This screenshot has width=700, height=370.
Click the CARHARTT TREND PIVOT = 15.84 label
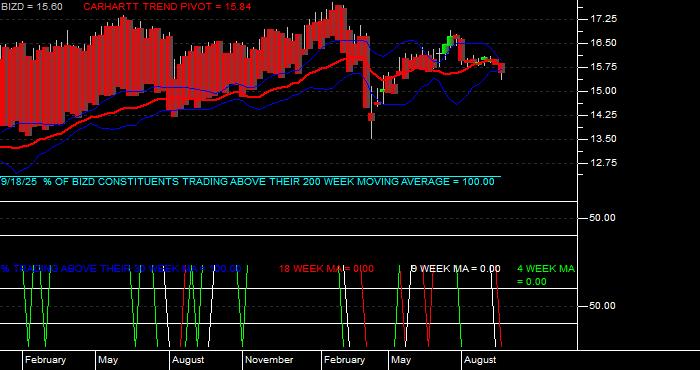pos(167,7)
